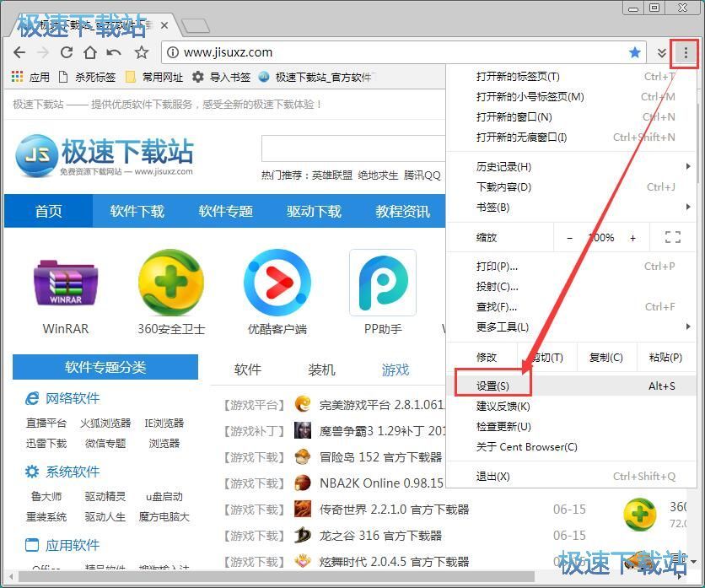This screenshot has width=705, height=588.
Task: Click the 360 icon in right sidebar list
Action: 639,515
